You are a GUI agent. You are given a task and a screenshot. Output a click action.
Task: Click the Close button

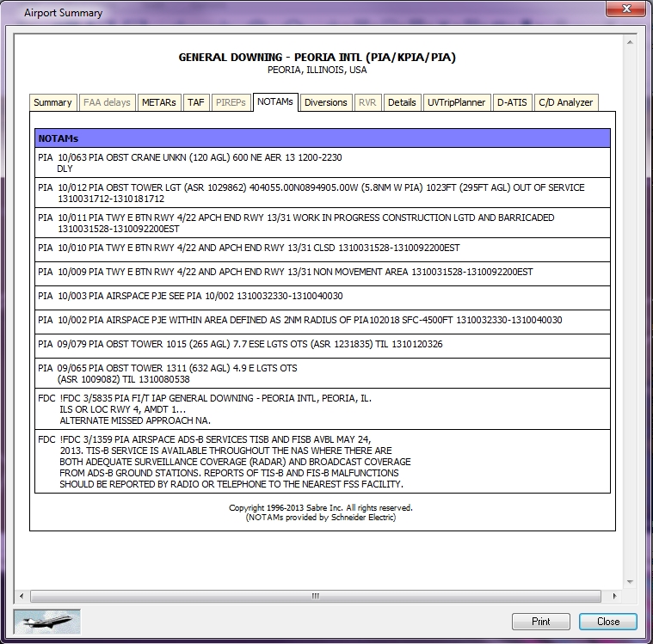point(608,622)
